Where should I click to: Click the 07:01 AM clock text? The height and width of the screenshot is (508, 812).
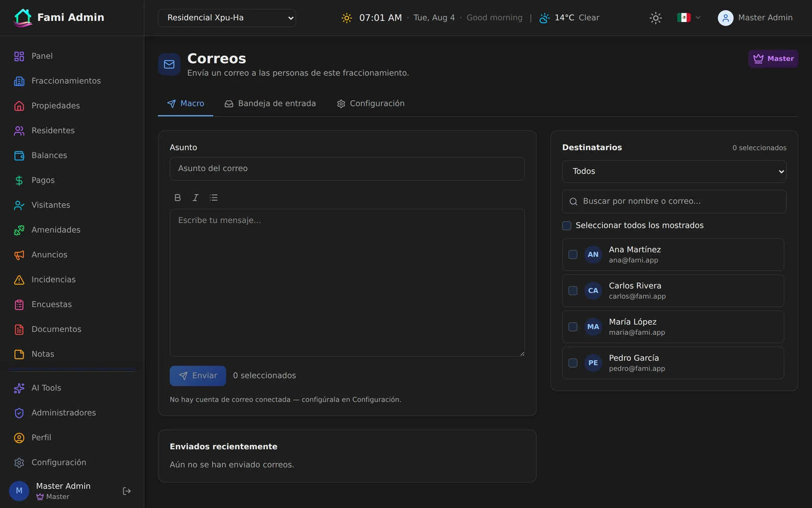pos(381,18)
